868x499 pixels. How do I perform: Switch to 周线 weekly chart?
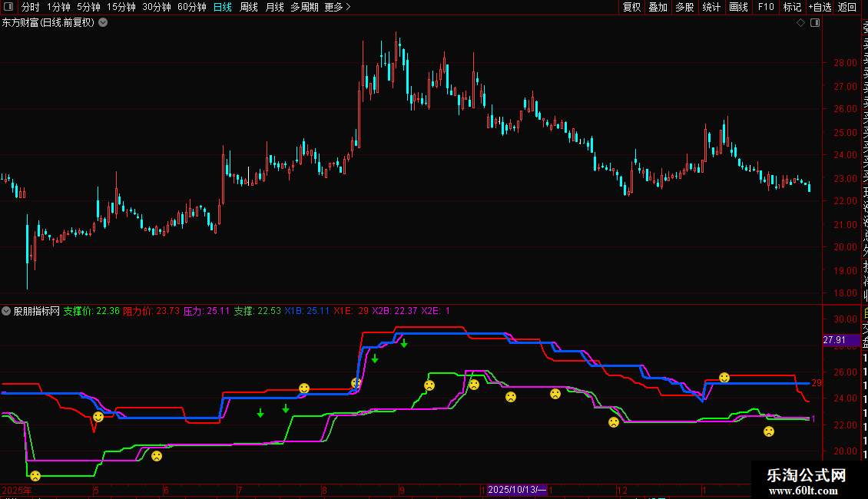tap(249, 7)
